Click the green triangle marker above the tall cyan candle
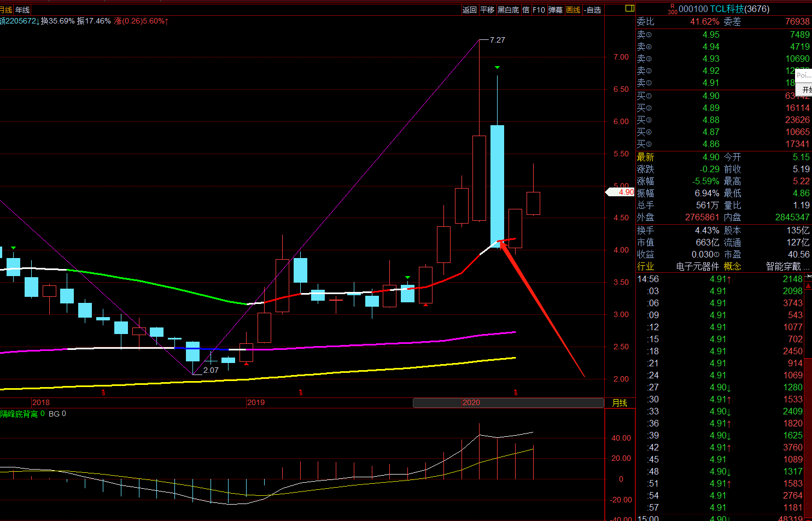The height and width of the screenshot is (521, 812). (x=497, y=67)
